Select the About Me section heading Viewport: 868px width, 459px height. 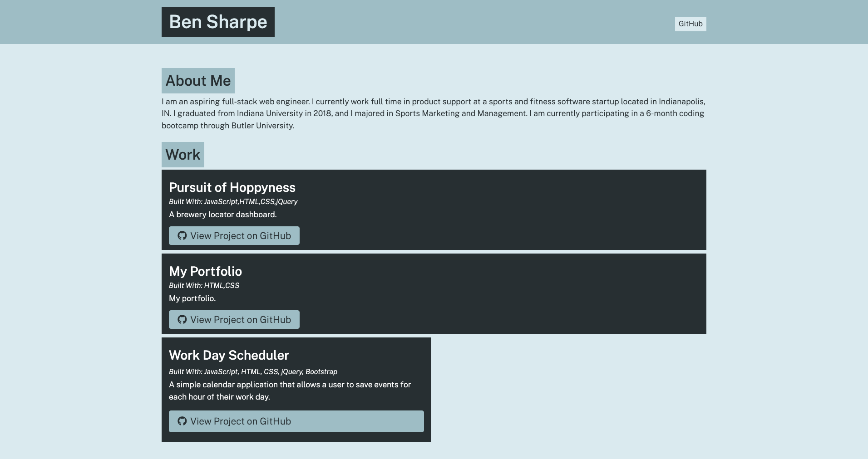(198, 80)
